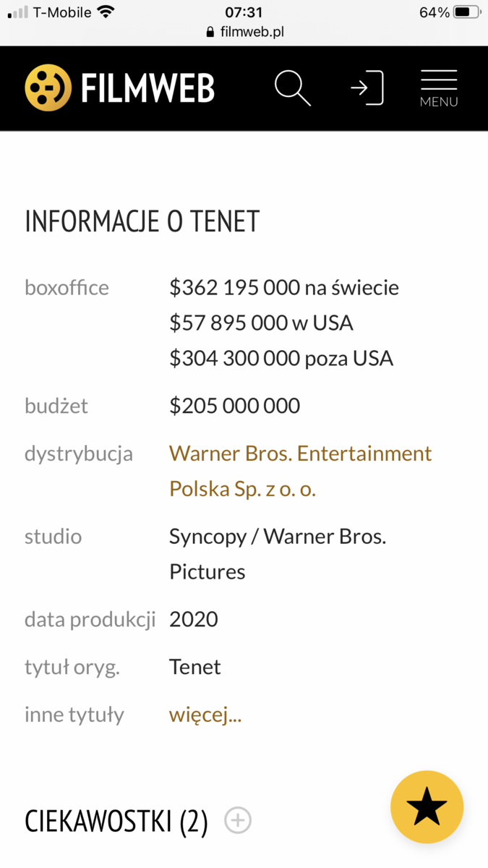This screenshot has width=488, height=868.
Task: Tap the battery icon in status bar
Action: pos(467,12)
